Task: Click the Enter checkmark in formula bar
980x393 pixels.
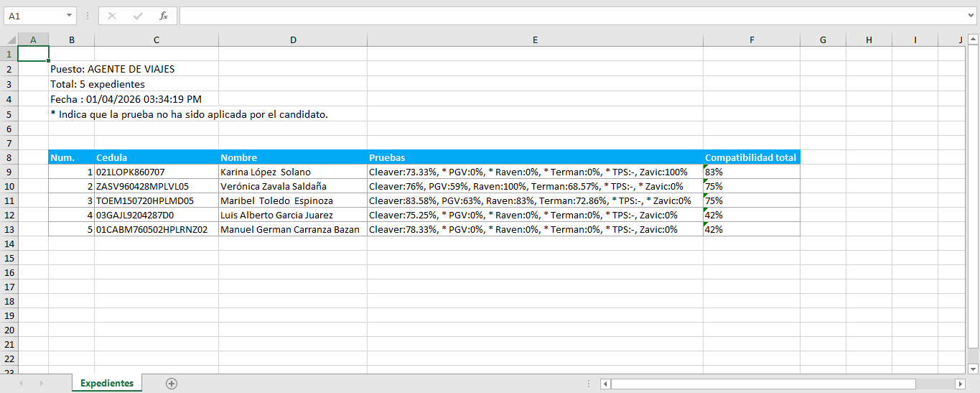Action: point(138,16)
